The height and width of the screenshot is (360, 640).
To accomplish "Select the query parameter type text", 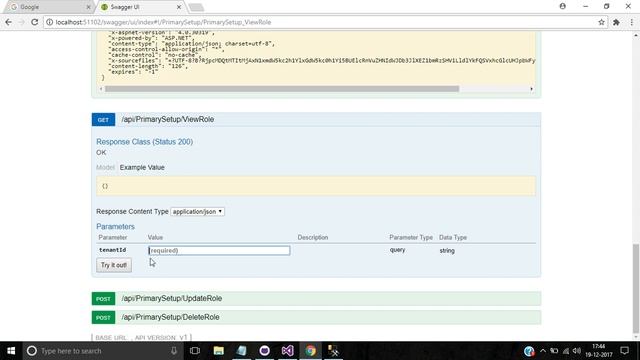I will click(x=398, y=250).
